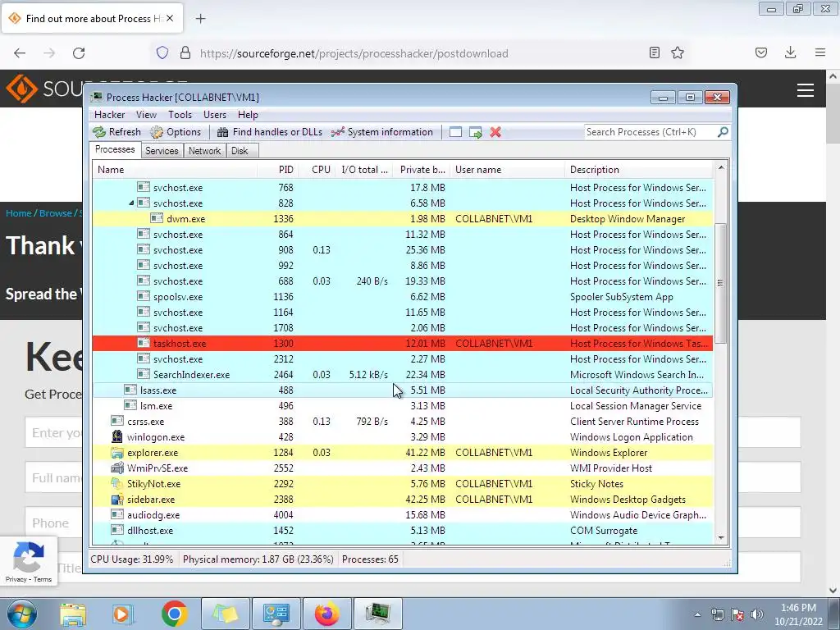The width and height of the screenshot is (840, 630).
Task: Click the find window toolbar icon
Action: [455, 132]
